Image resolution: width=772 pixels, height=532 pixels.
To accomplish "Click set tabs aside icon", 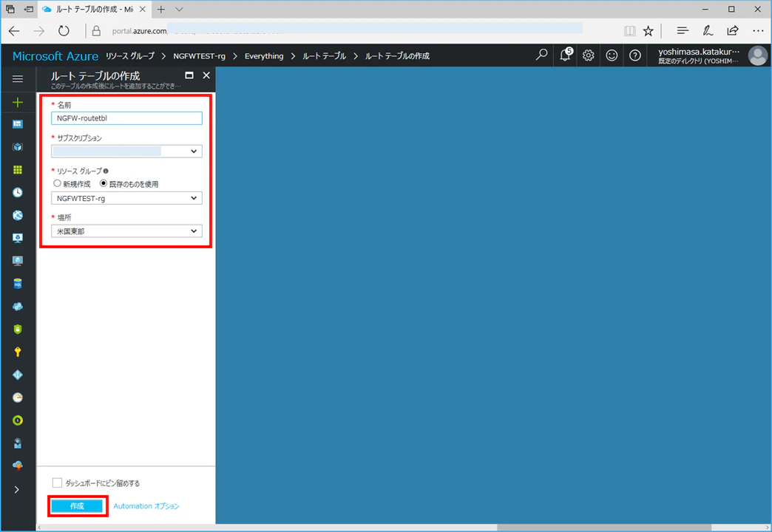I will [x=29, y=10].
